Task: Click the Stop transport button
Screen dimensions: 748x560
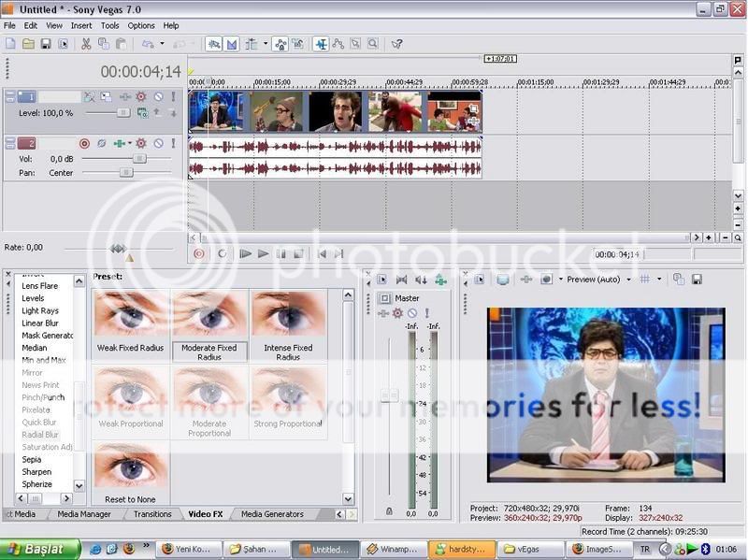Action: (298, 254)
